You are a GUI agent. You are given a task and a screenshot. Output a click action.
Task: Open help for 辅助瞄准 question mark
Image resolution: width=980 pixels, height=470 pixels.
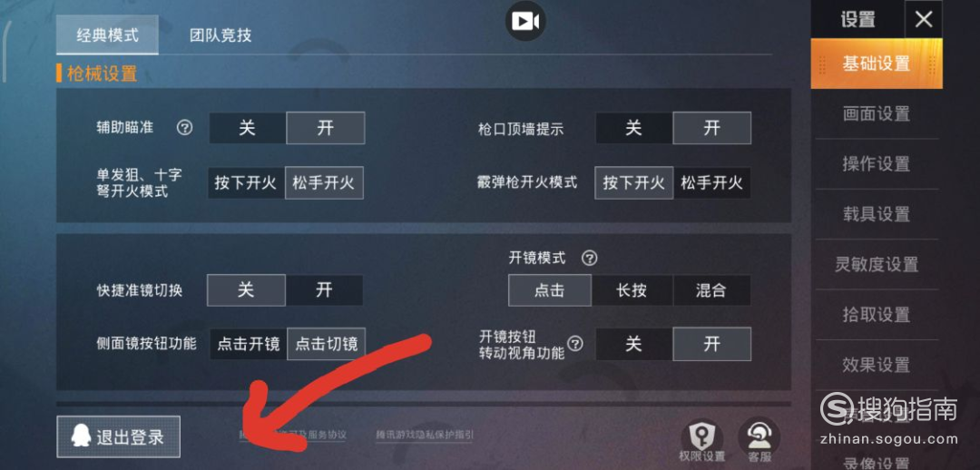pos(184,128)
